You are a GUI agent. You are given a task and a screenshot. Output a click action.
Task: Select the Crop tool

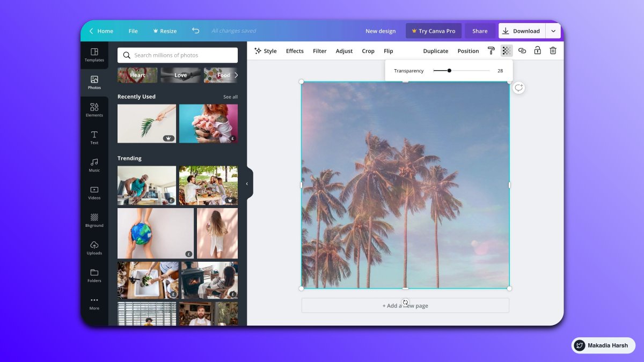(x=368, y=51)
